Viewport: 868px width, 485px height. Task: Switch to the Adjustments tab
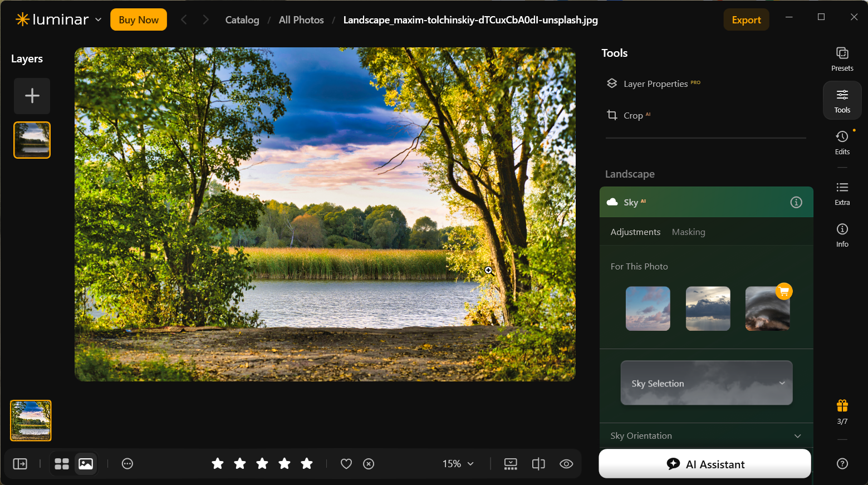click(635, 232)
